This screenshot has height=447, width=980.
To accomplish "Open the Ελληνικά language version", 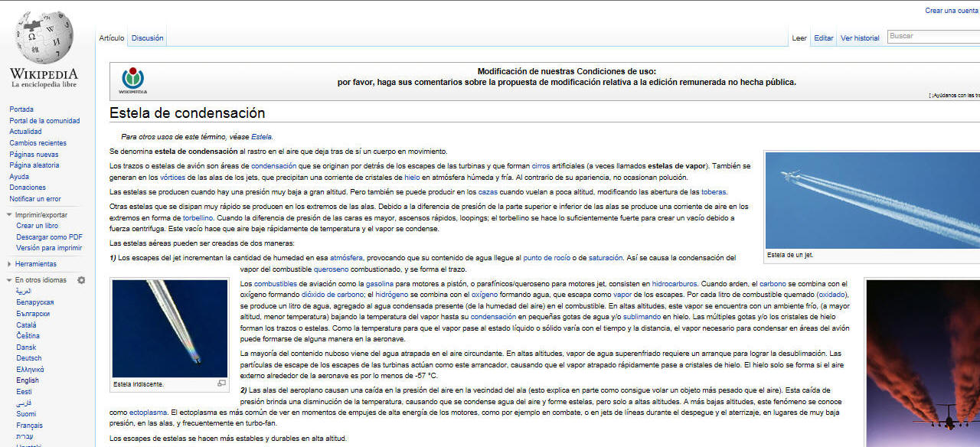I will (30, 369).
